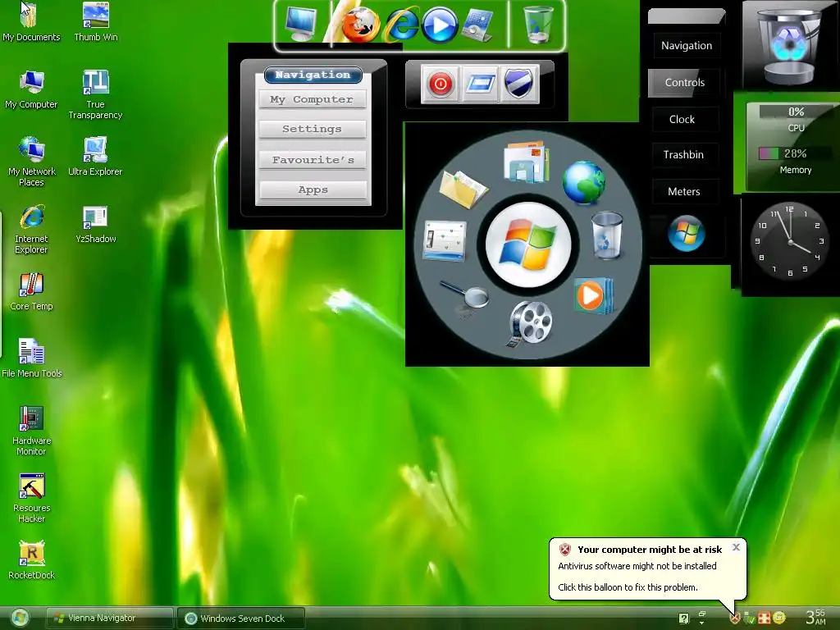Click My Computer in Navigation panel
Viewport: 840px width, 630px height.
click(313, 99)
